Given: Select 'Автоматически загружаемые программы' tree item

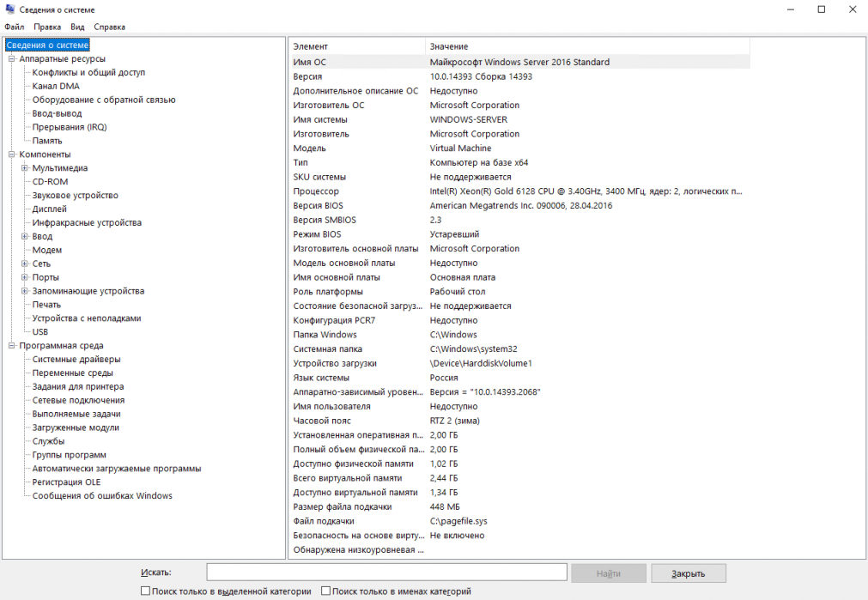Looking at the screenshot, I should pyautogui.click(x=117, y=469).
